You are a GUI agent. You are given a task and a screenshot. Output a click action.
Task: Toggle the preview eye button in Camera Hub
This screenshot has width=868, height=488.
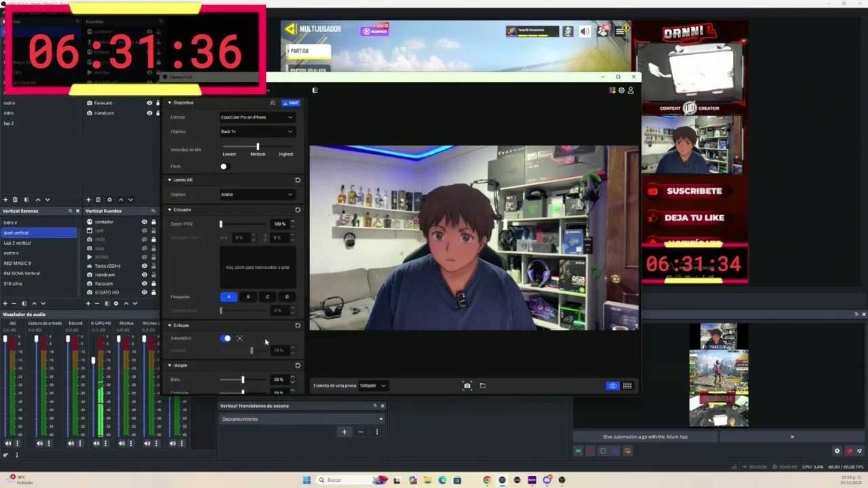coord(612,386)
